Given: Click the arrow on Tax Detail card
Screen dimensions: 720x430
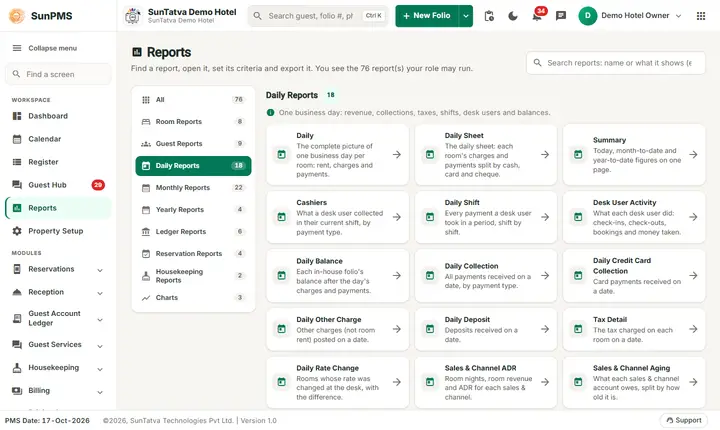Looking at the screenshot, I should [693, 329].
